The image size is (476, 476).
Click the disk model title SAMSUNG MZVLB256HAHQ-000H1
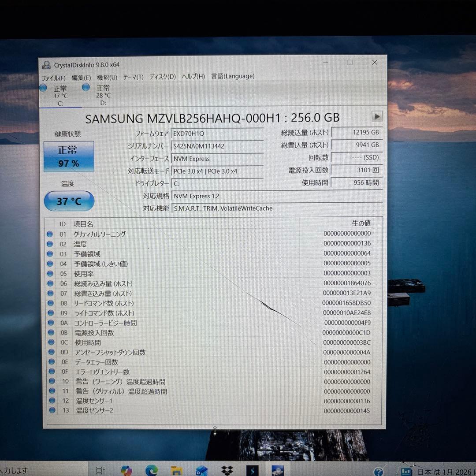pyautogui.click(x=183, y=119)
